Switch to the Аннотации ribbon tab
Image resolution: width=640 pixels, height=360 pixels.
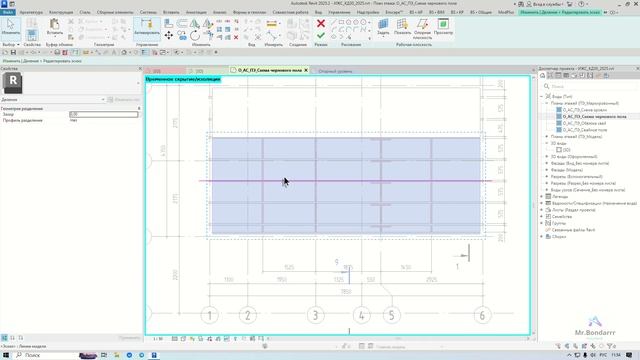click(196, 12)
